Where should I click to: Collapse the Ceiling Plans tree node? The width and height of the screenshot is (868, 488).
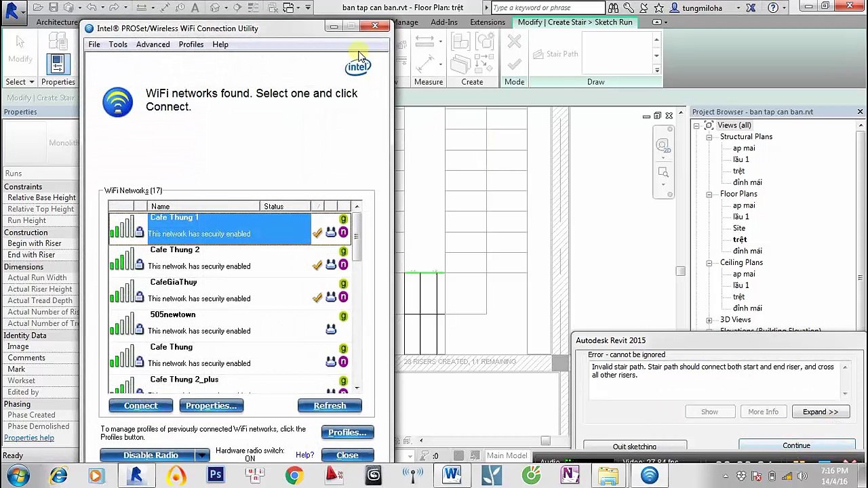point(709,262)
